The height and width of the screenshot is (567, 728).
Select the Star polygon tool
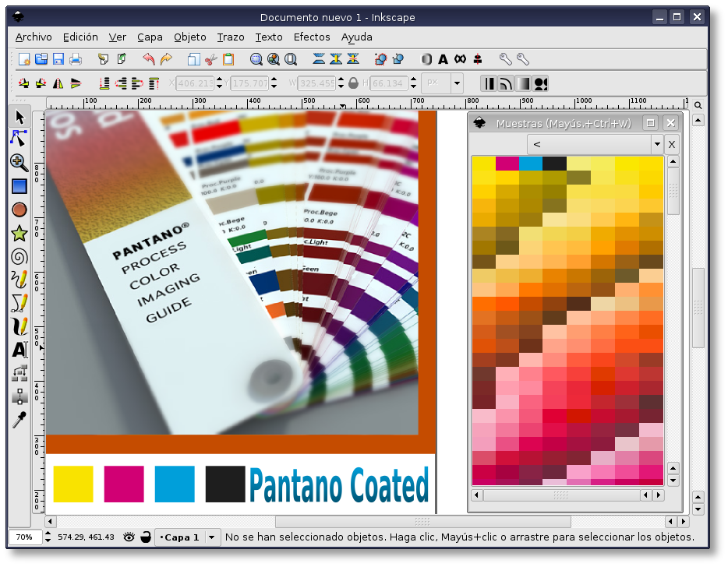(19, 234)
